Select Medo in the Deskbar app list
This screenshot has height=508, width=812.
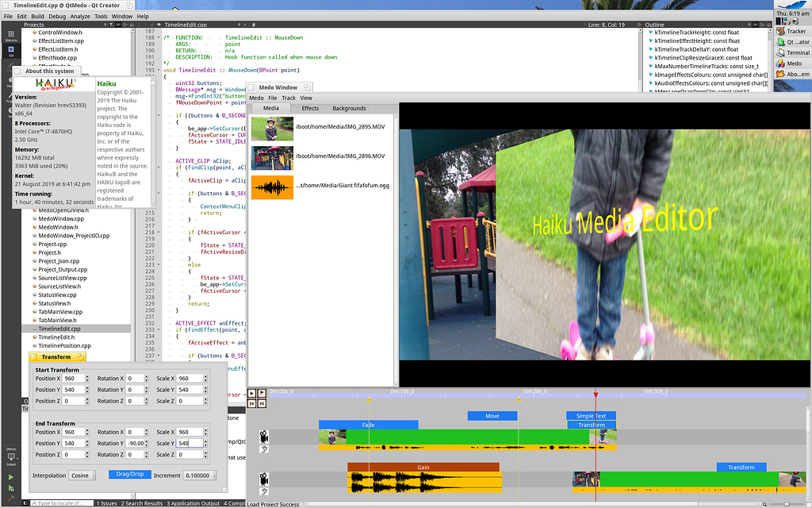792,63
